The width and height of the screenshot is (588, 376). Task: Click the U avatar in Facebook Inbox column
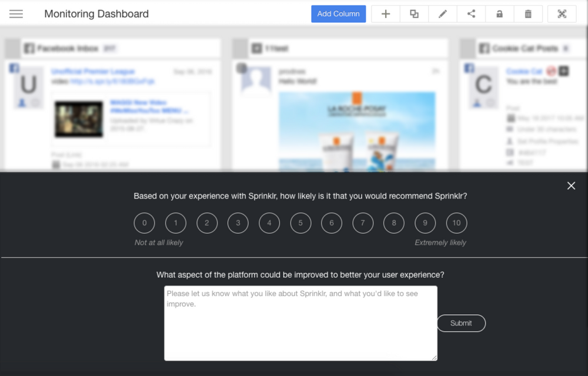tap(28, 87)
